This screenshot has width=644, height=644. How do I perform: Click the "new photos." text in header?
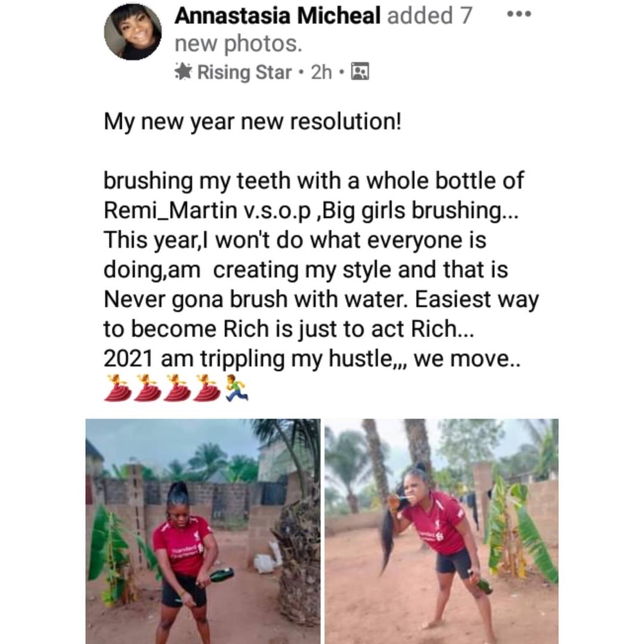[x=238, y=43]
